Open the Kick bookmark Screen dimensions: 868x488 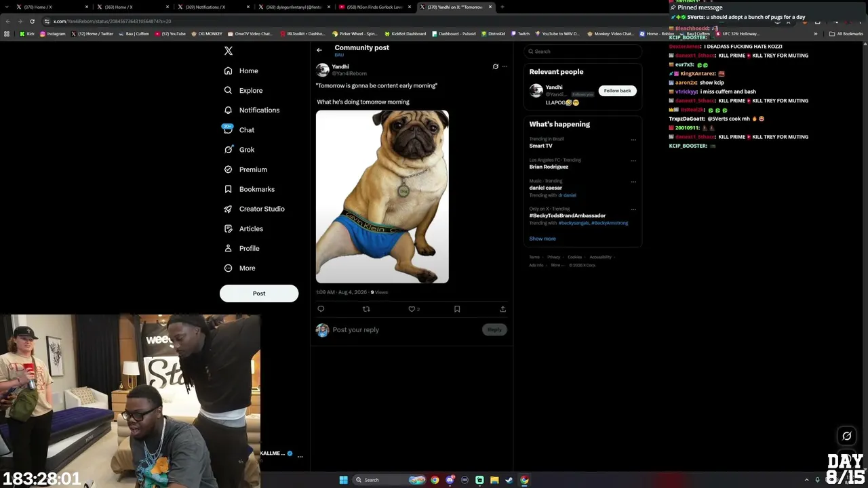coord(27,34)
